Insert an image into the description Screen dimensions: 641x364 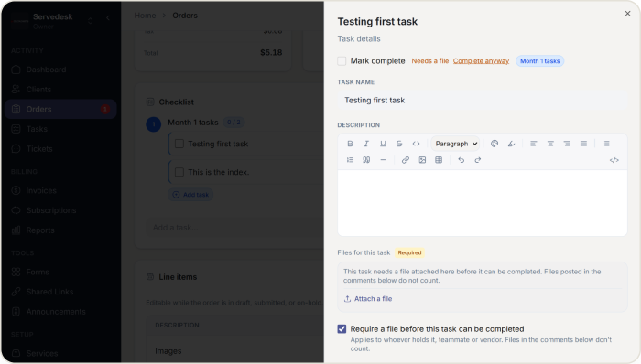[x=422, y=160]
